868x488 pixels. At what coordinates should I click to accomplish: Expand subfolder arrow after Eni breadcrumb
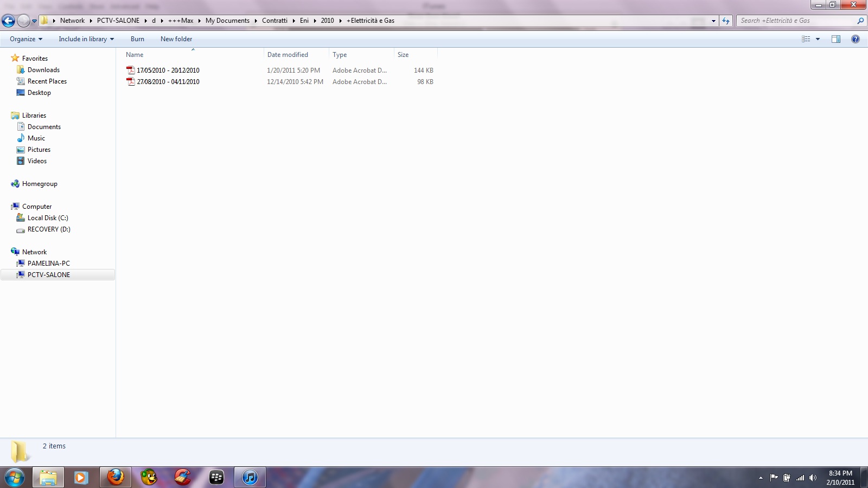pos(315,21)
